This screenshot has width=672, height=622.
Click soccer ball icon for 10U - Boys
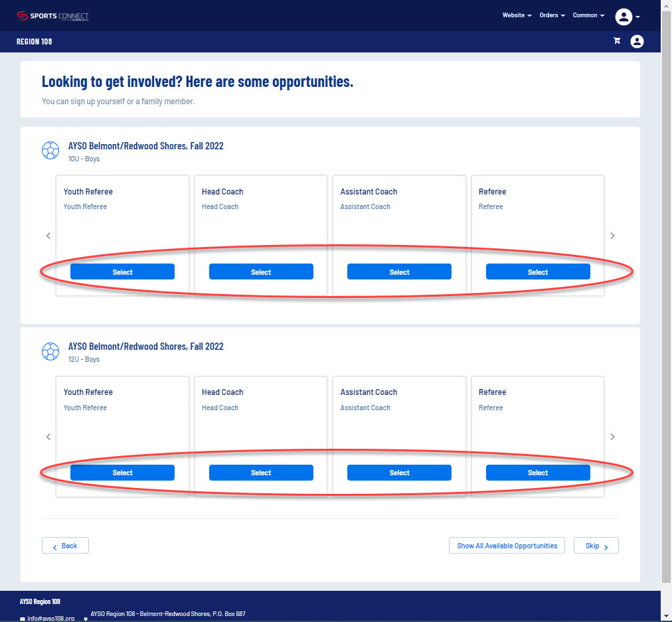(50, 151)
